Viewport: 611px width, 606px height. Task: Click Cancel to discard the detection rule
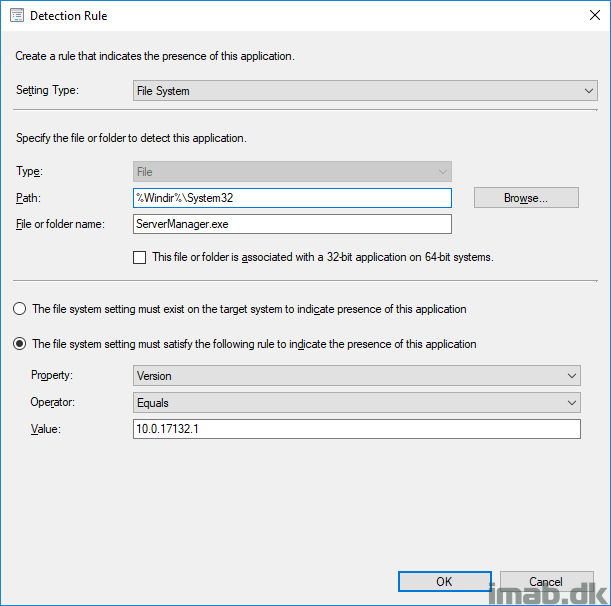546,581
